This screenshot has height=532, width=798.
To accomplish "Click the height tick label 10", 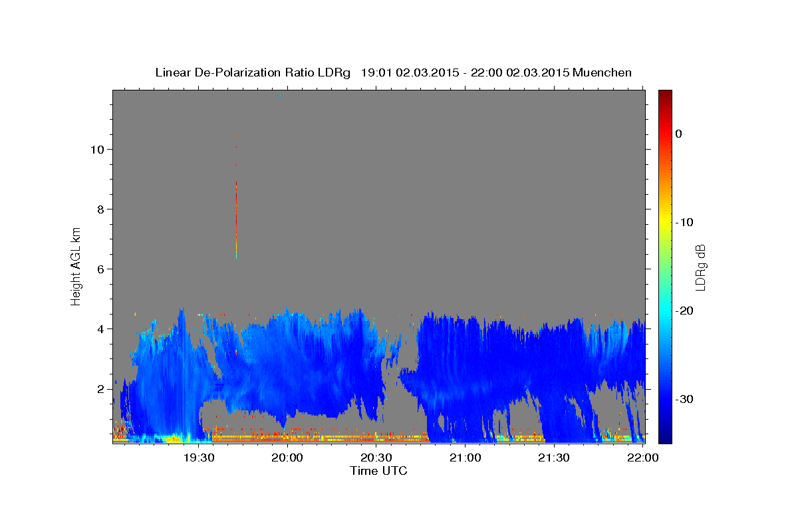I will coord(98,150).
